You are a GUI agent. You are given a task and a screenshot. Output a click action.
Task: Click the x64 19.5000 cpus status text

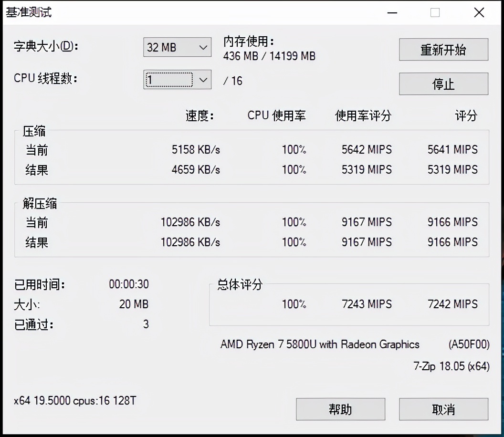tap(74, 401)
